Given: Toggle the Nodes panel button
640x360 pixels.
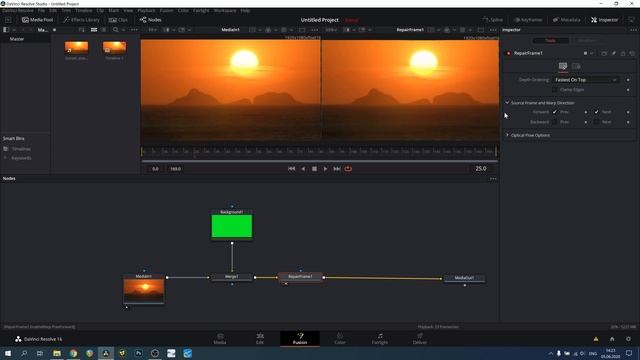Looking at the screenshot, I should 151,20.
